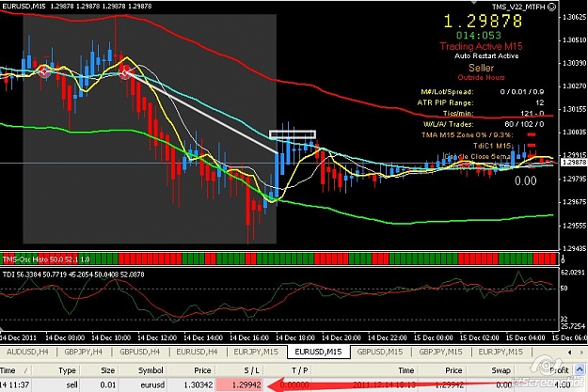Image resolution: width=588 pixels, height=392 pixels.
Task: Click the 'ATR PIP Range:' label
Action: 445,102
